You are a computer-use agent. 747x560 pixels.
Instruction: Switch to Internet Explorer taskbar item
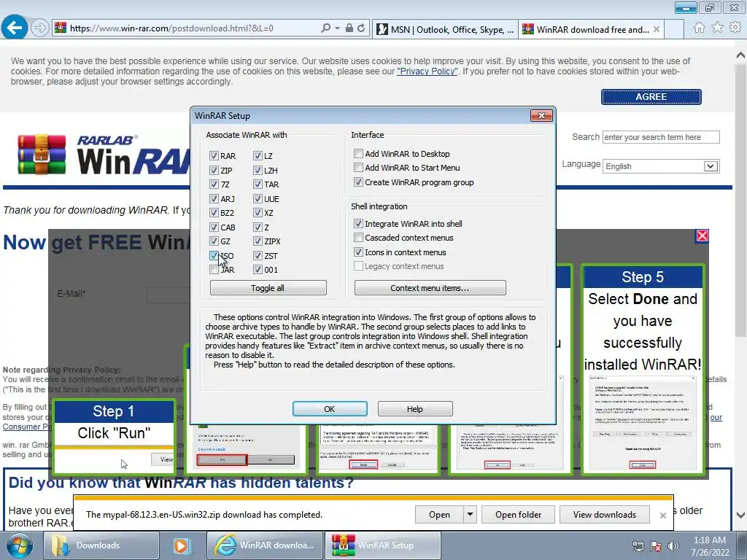[265, 545]
